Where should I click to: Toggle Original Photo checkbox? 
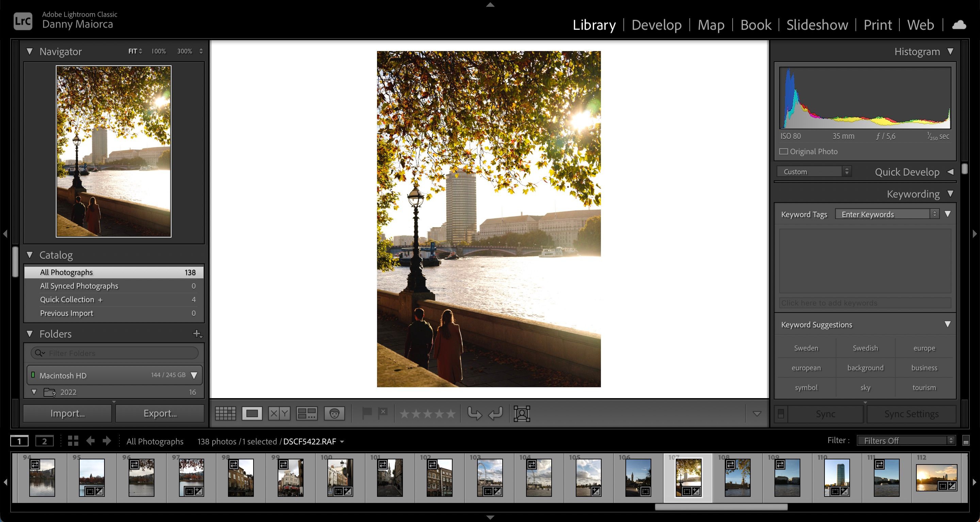click(783, 151)
